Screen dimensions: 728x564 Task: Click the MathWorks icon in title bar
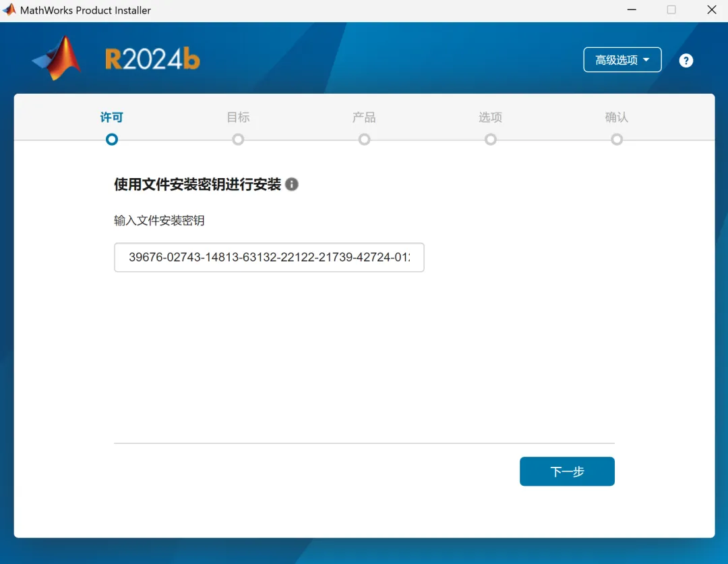click(9, 9)
